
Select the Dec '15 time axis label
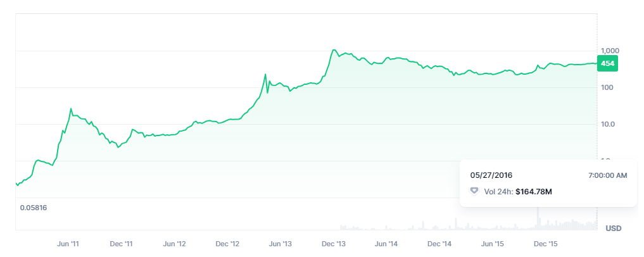click(546, 243)
